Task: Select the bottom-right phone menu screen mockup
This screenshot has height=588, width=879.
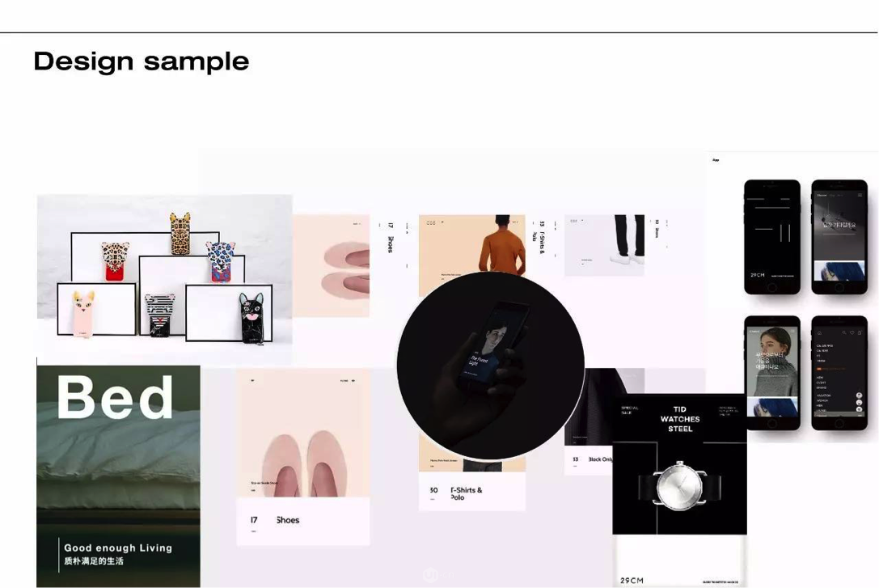Action: (x=839, y=373)
